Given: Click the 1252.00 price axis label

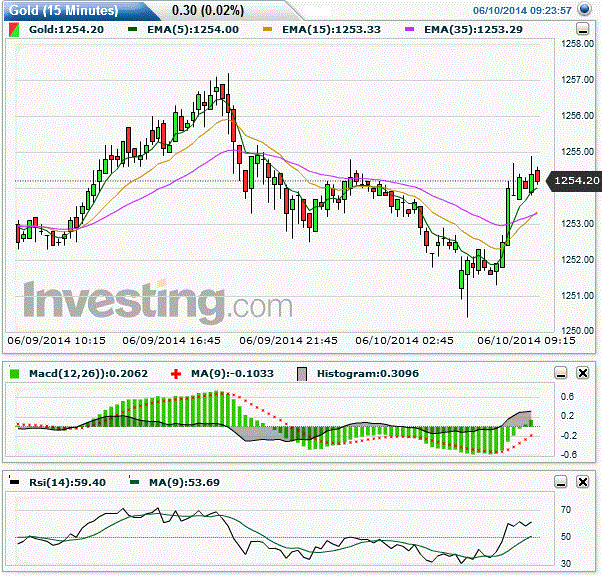Looking at the screenshot, I should (x=577, y=260).
